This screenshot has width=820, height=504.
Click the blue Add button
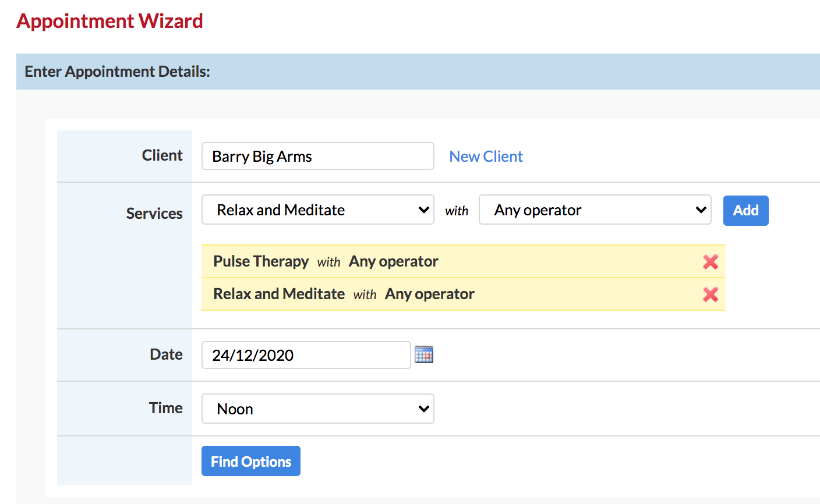point(746,210)
